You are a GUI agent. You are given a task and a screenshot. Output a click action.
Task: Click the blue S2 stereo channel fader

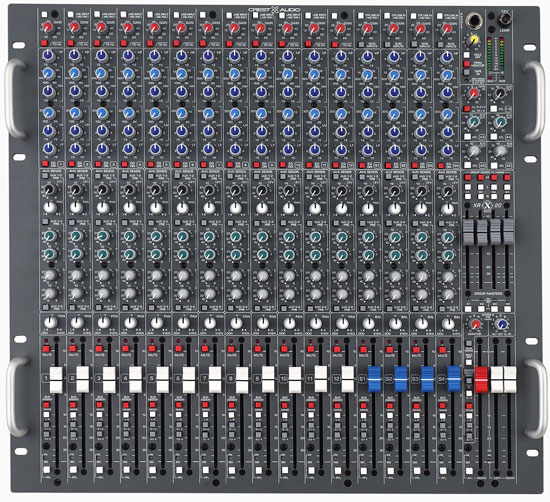tap(401, 379)
